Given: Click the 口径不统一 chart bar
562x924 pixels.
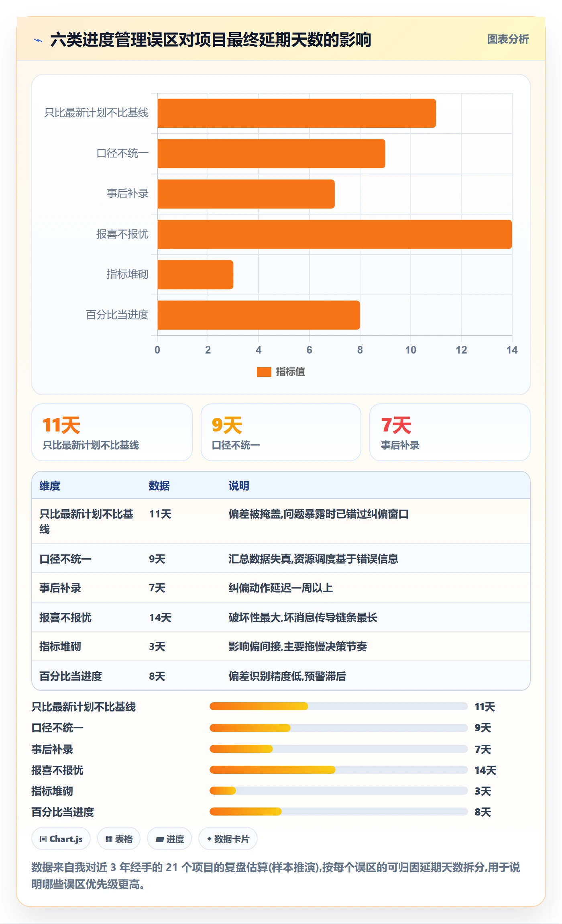Looking at the screenshot, I should [271, 153].
